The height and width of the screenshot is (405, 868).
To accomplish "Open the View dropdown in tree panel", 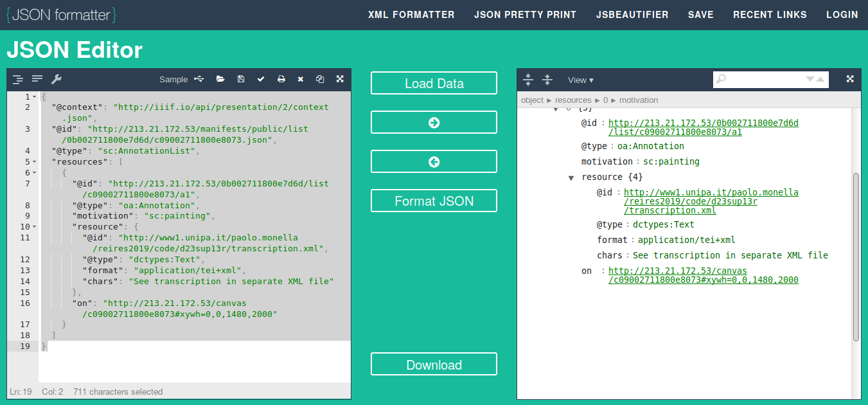I will click(x=580, y=80).
